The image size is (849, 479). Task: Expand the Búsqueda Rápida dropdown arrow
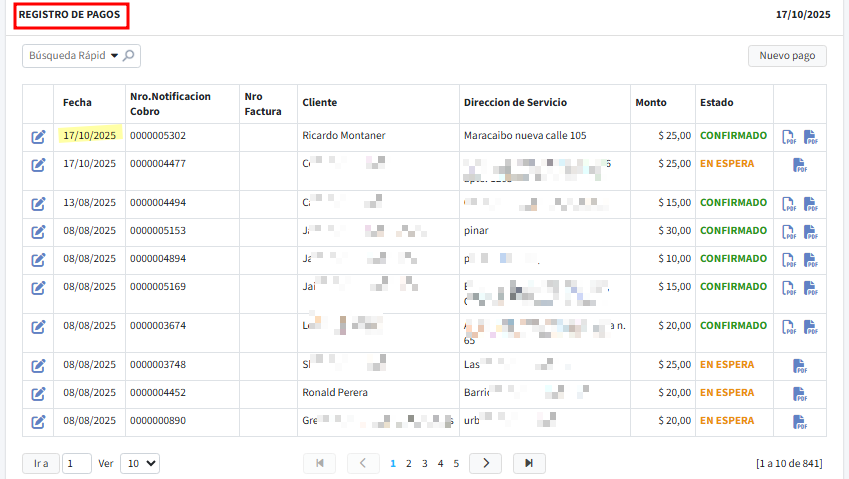point(114,56)
